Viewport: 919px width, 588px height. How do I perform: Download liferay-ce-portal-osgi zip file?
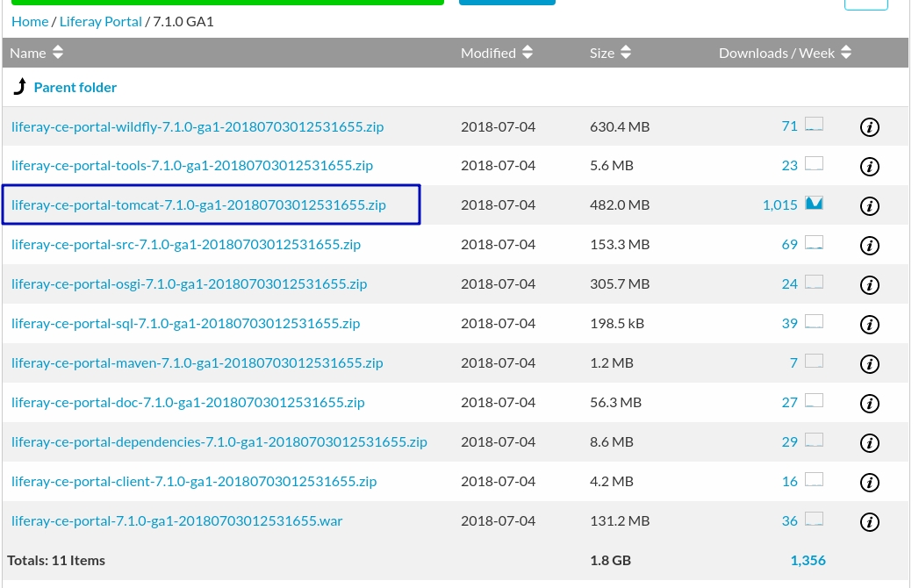pyautogui.click(x=190, y=284)
